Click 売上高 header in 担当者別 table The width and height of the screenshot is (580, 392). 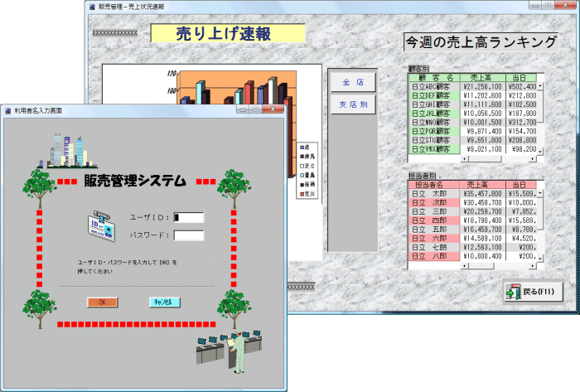[x=482, y=185]
